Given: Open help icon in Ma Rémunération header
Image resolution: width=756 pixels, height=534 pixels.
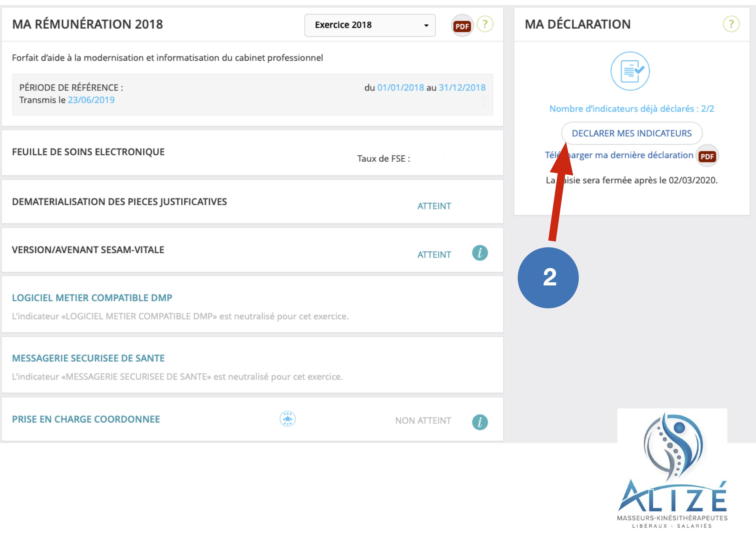Looking at the screenshot, I should click(x=485, y=24).
